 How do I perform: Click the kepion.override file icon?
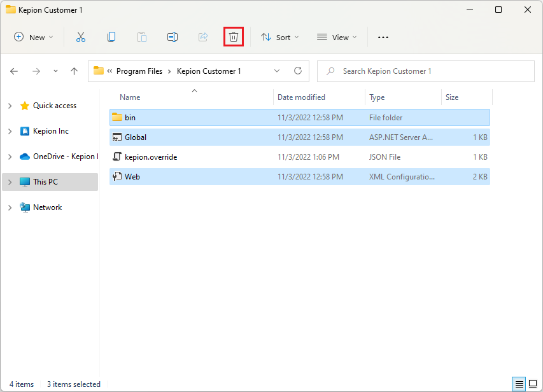(x=117, y=157)
